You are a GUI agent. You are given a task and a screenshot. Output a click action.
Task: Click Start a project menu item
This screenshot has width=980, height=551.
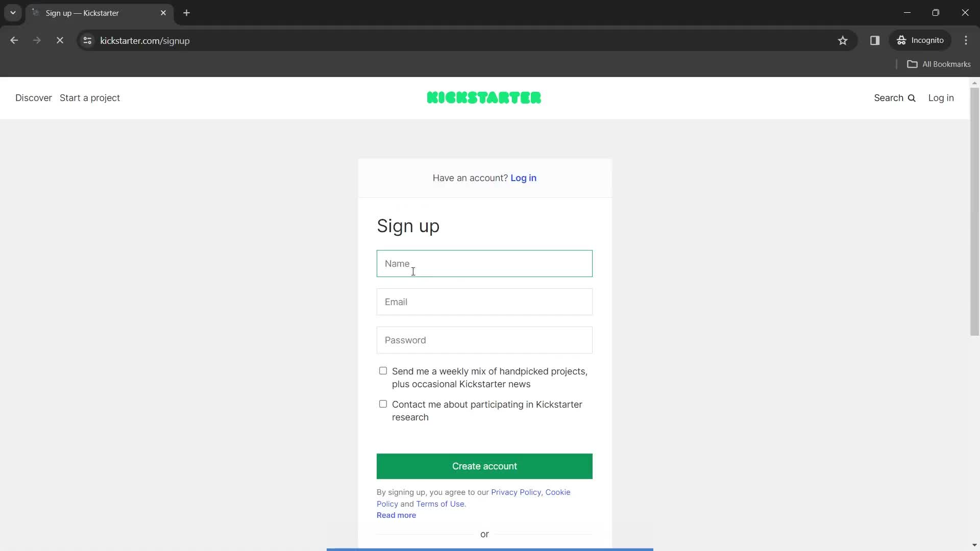pos(89,97)
